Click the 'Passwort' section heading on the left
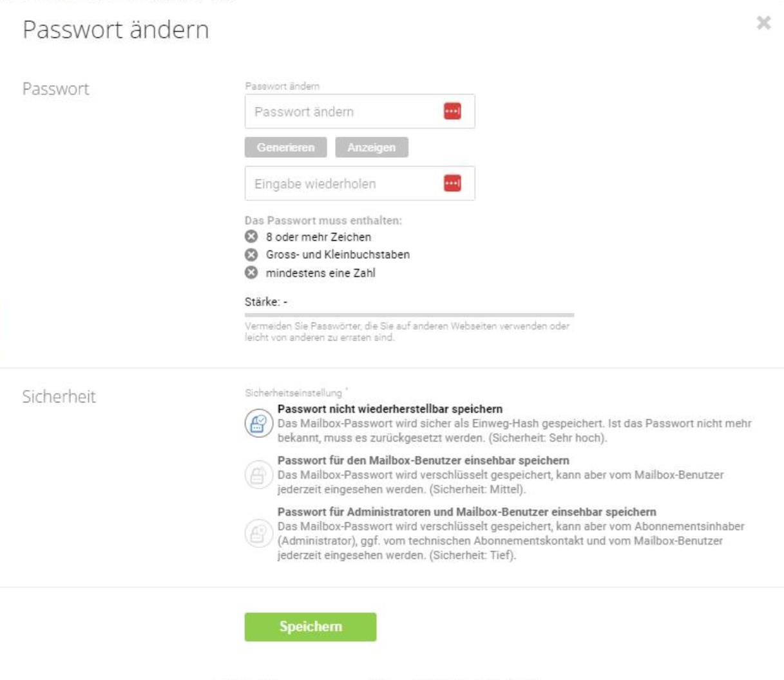 [x=56, y=89]
